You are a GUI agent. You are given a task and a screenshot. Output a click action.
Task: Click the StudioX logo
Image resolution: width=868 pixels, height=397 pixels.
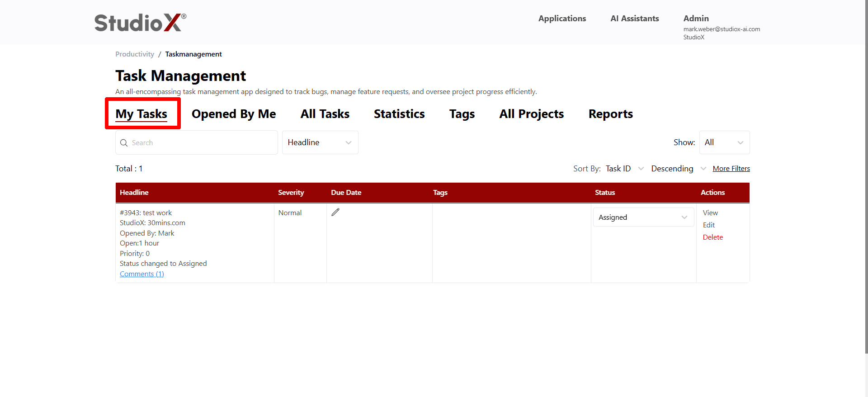tap(140, 23)
